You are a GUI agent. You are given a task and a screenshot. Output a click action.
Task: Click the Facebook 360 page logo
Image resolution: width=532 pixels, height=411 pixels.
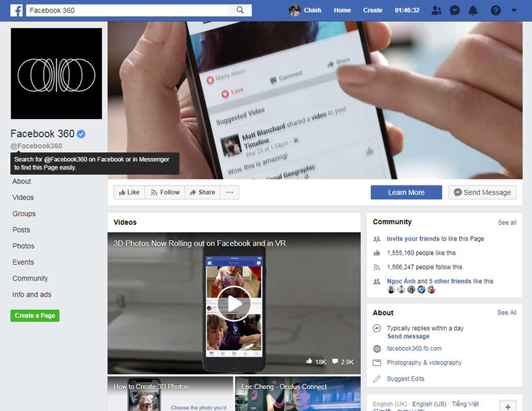point(57,74)
